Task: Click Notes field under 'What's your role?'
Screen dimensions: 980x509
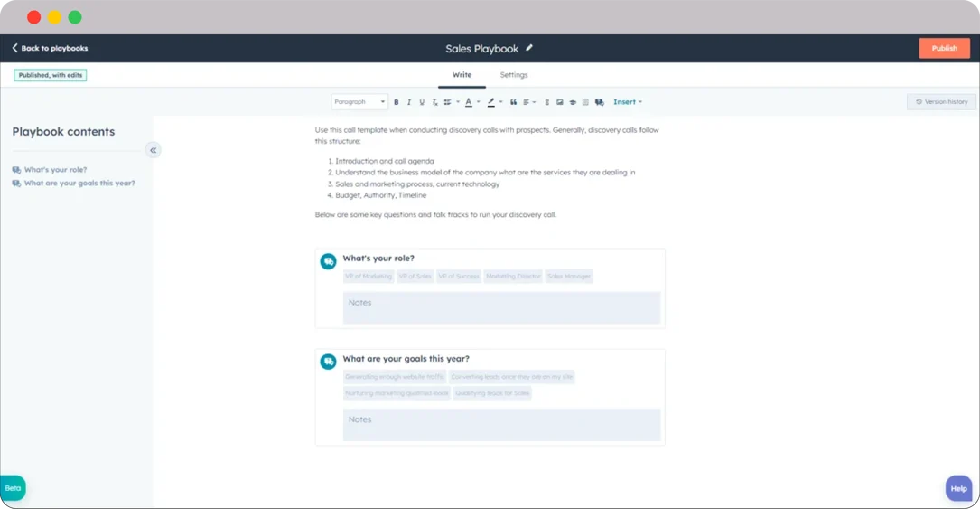Action: coord(501,307)
